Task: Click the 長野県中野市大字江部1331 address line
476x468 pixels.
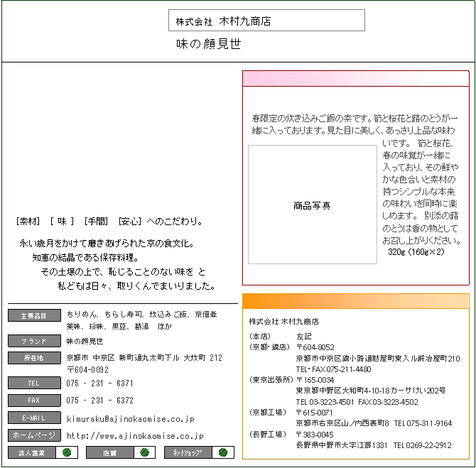Action: coord(342,445)
